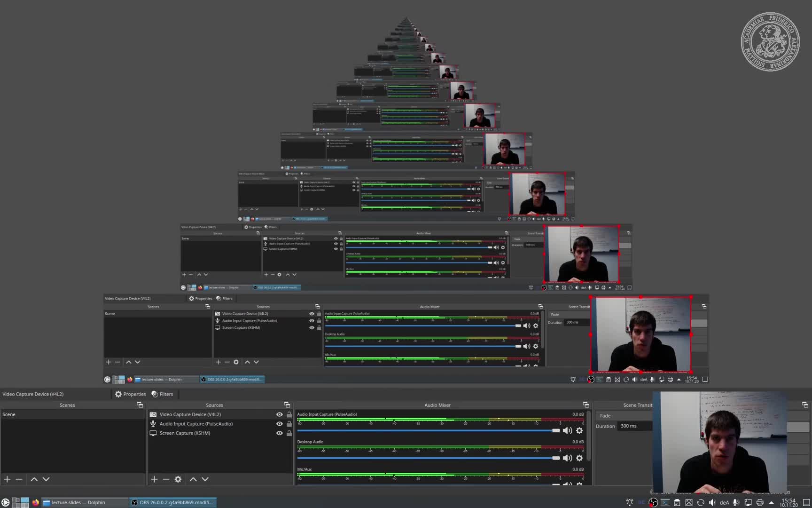
Task: Open source properties gear in the Sources toolbar
Action: tap(178, 479)
